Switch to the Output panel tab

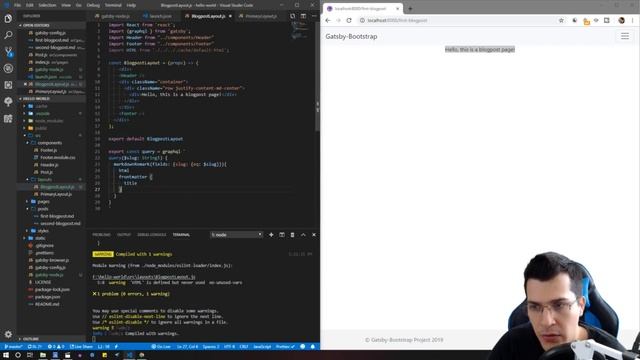point(124,235)
